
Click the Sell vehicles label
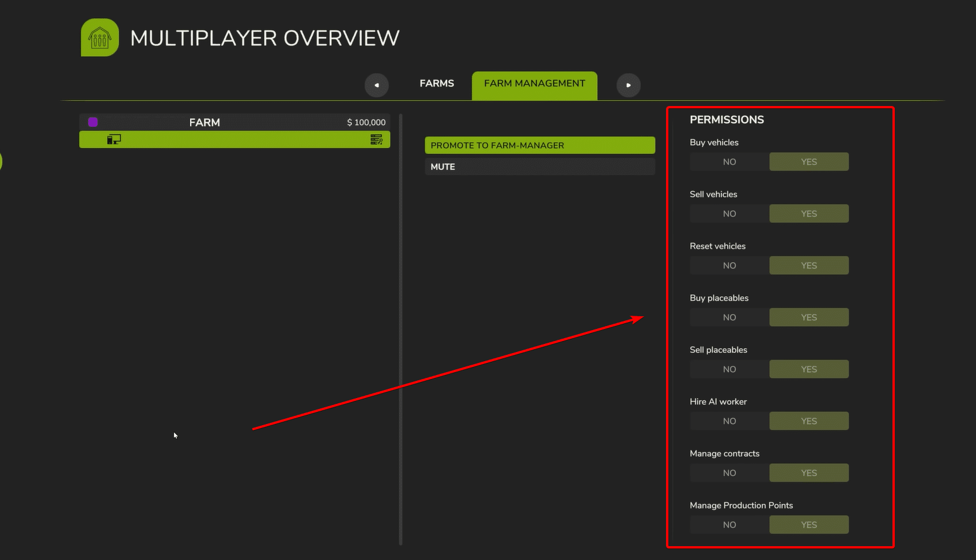[x=713, y=194]
